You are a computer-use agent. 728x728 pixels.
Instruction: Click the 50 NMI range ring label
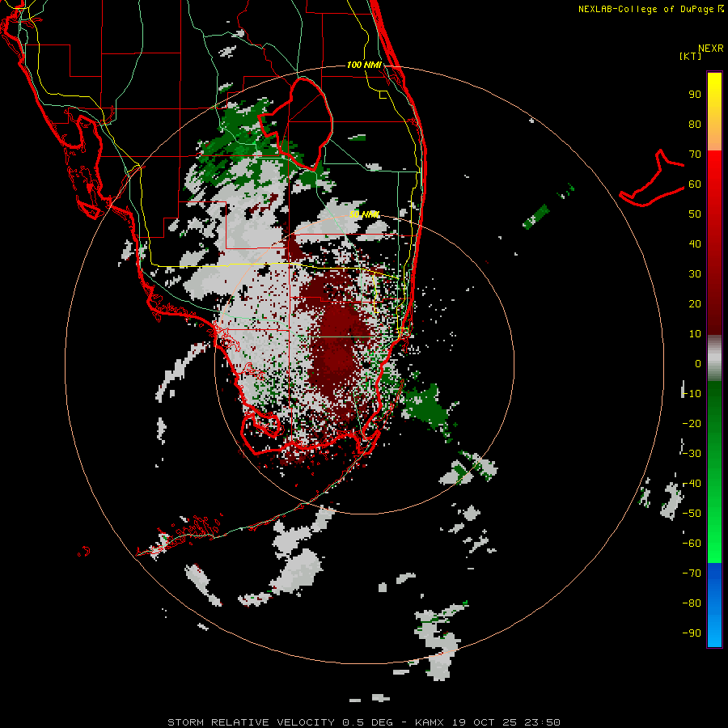pyautogui.click(x=364, y=214)
